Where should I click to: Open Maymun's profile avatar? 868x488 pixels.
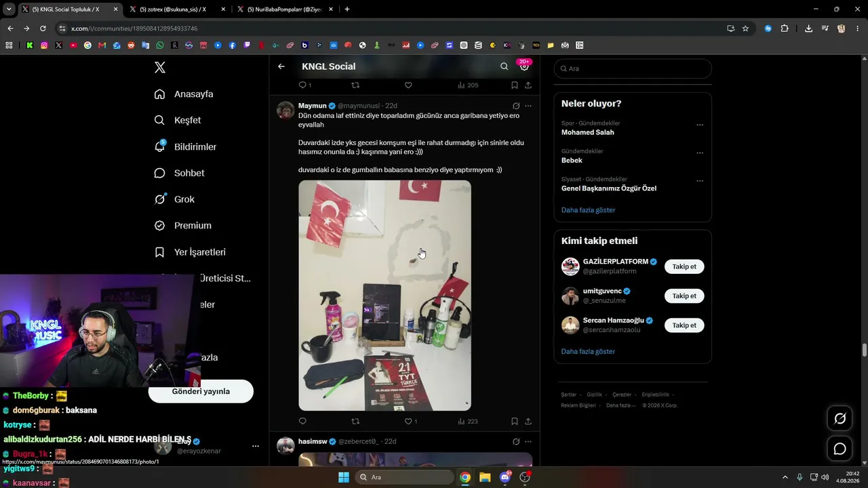[285, 110]
